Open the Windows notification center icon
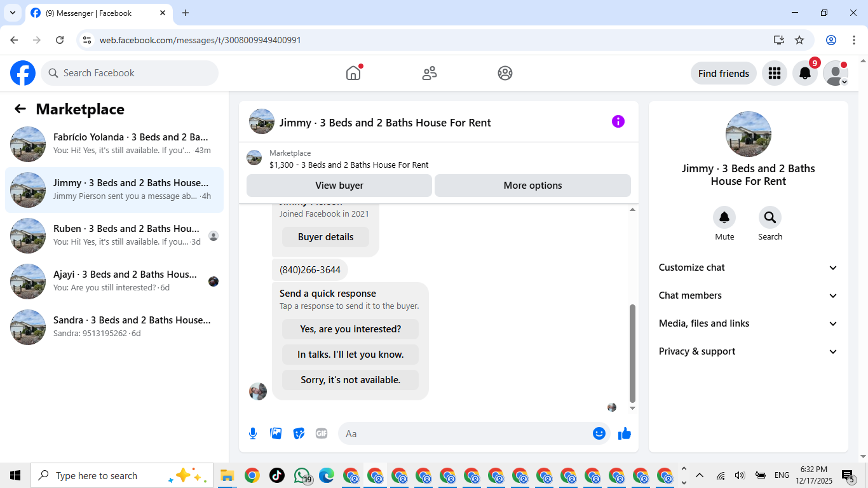 (x=848, y=475)
